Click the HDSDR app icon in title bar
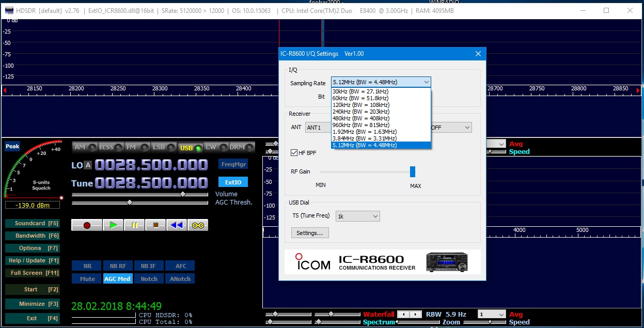The width and height of the screenshot is (644, 328). pyautogui.click(x=8, y=10)
